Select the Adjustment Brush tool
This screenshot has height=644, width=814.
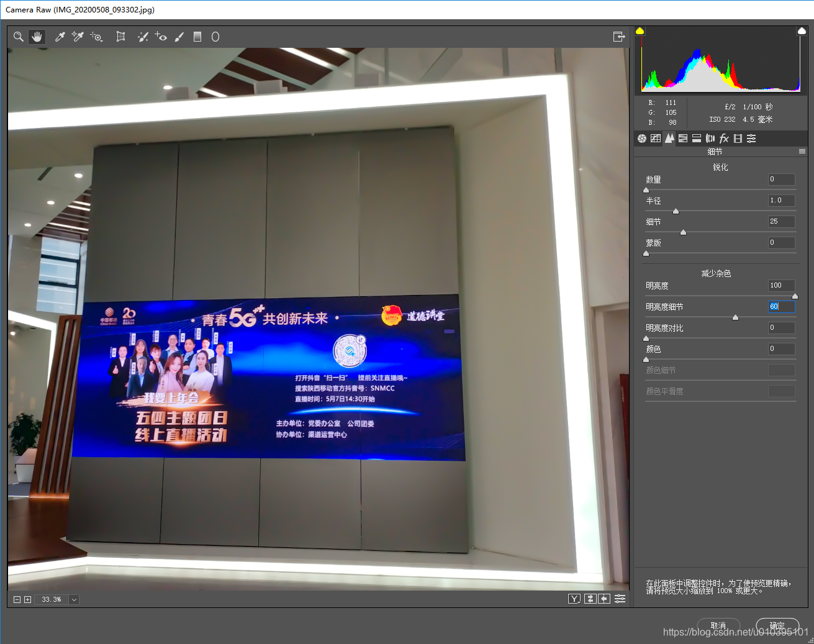pos(179,37)
